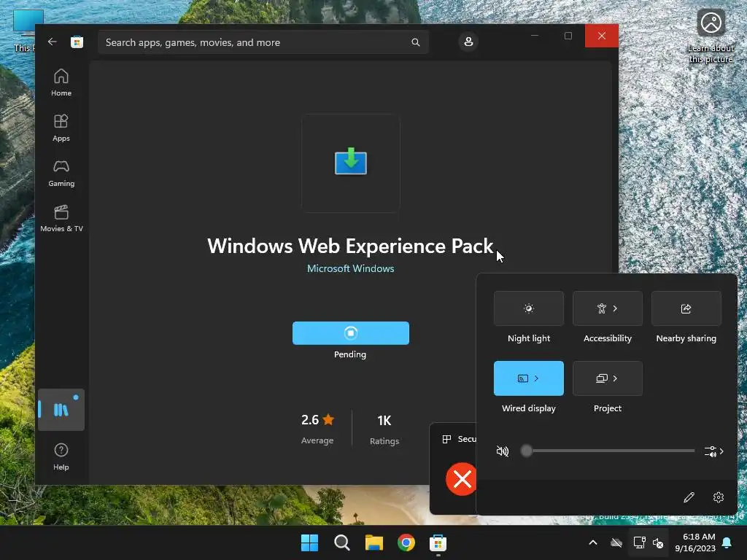747x560 pixels.
Task: Click the Security notification window icon
Action: [x=446, y=439]
